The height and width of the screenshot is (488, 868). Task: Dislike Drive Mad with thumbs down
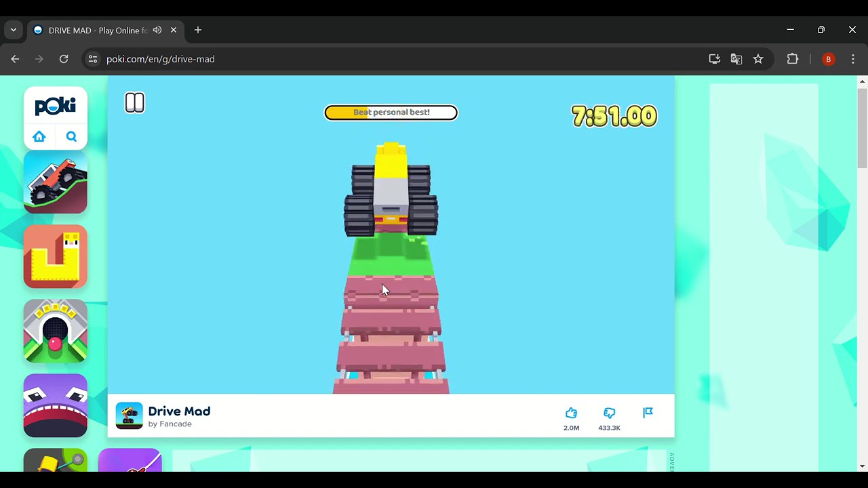pyautogui.click(x=609, y=413)
